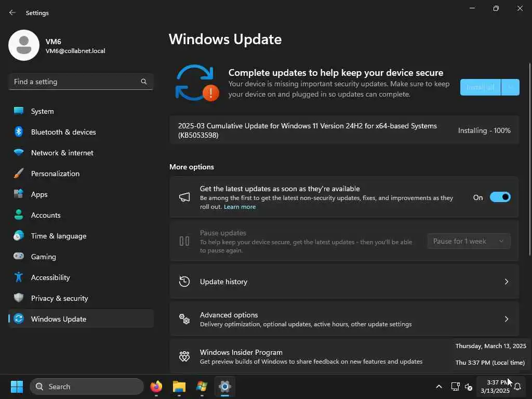Click the pause bars icon for Pause updates
This screenshot has width=532, height=399.
[184, 241]
